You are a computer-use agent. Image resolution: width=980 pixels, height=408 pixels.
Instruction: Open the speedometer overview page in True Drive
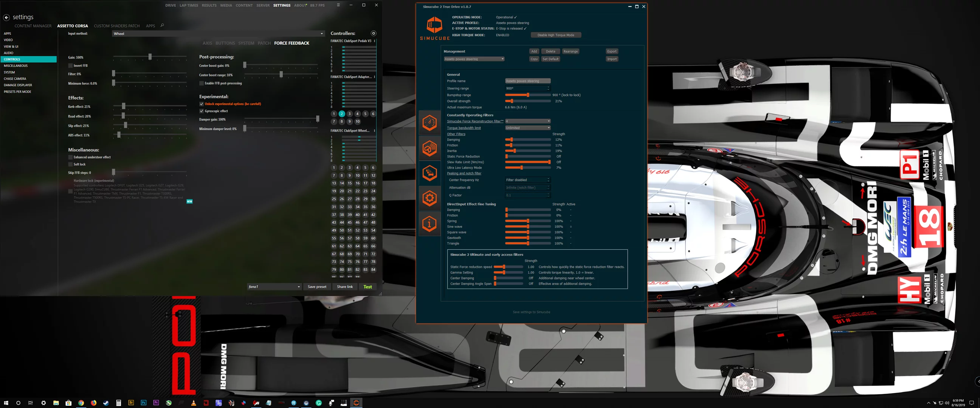click(x=430, y=123)
